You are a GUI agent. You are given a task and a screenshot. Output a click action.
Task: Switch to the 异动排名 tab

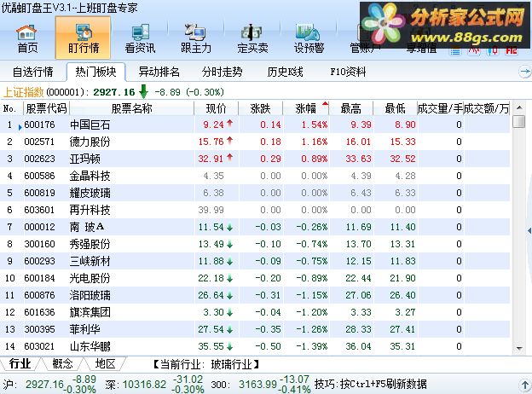pyautogui.click(x=159, y=72)
